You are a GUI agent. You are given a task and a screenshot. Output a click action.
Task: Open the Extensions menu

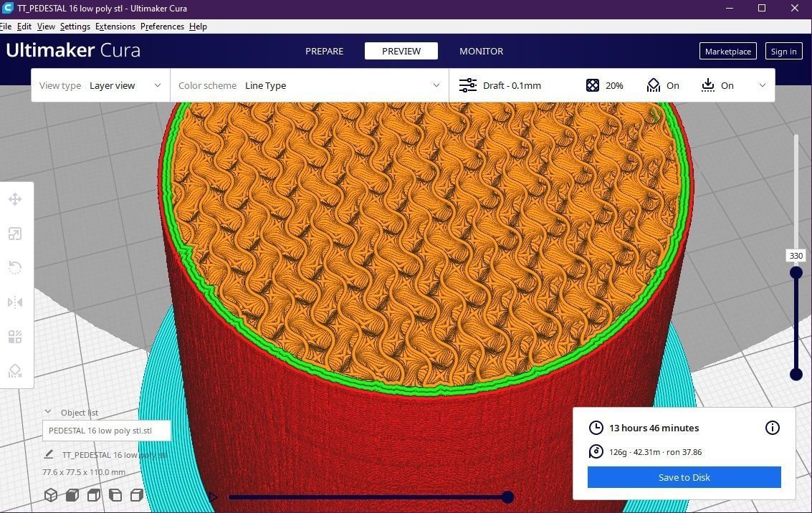coord(115,27)
